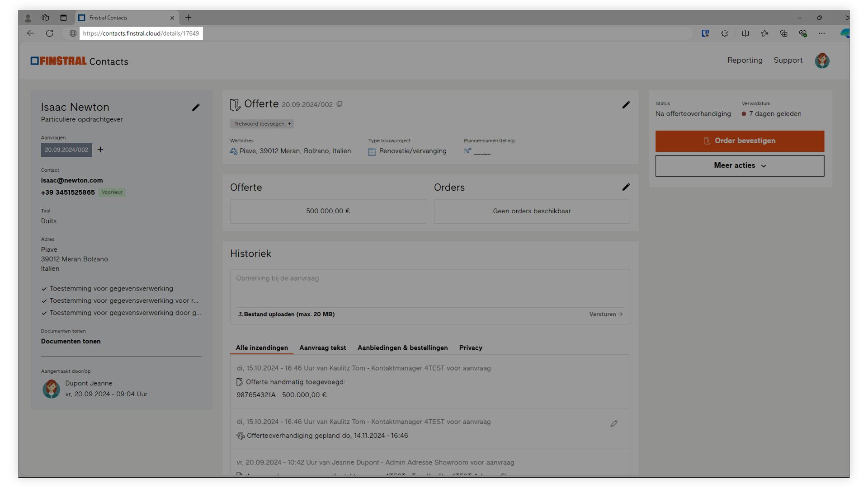Close the Finstral Contacts tab
This screenshot has width=868, height=488.
pyautogui.click(x=172, y=18)
